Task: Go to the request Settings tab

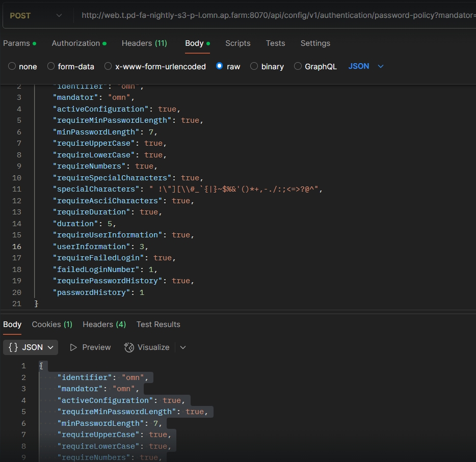Action: tap(315, 43)
